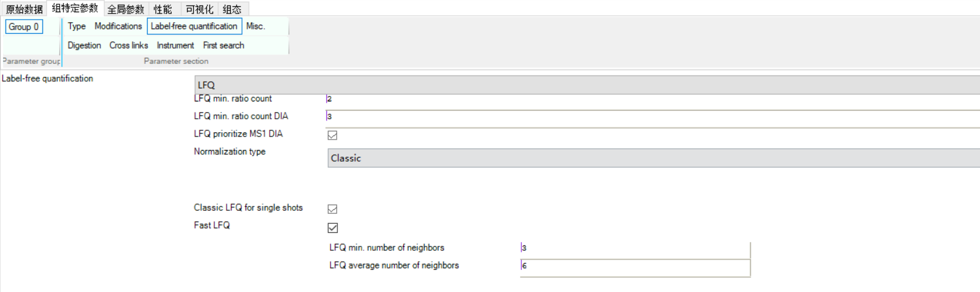The width and height of the screenshot is (980, 292).
Task: Switch to the 原始数据 tab
Action: point(25,9)
